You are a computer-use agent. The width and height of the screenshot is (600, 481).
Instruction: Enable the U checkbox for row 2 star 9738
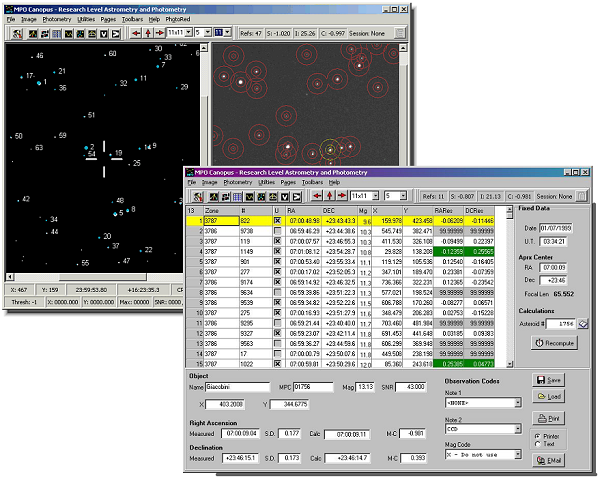click(x=278, y=231)
